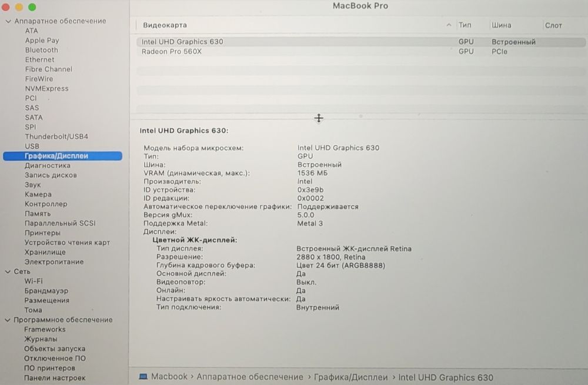588x385 pixels.
Task: Open the Звук entry
Action: point(32,185)
